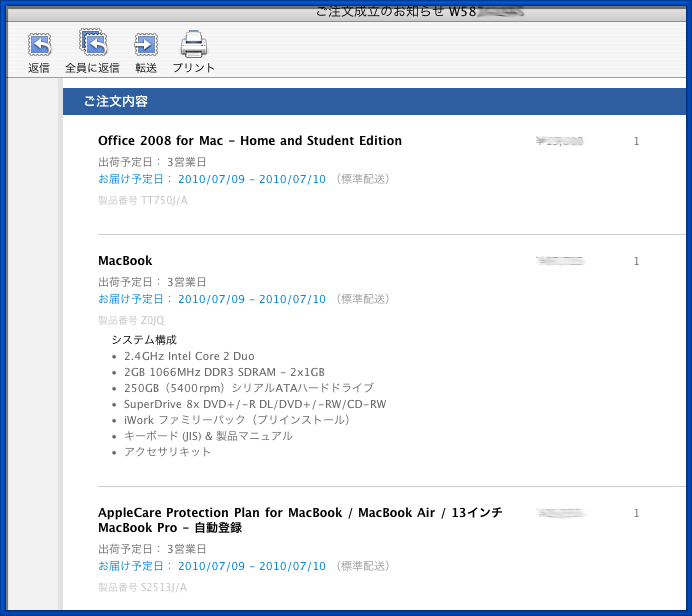This screenshot has width=692, height=616.
Task: Click the Reply All (全員に返信) icon
Action: point(93,43)
